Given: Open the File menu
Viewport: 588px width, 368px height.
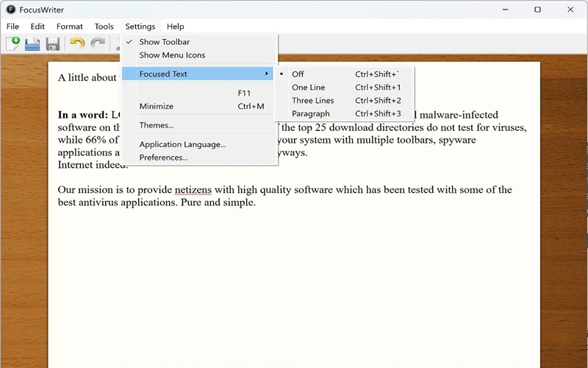Looking at the screenshot, I should [x=12, y=26].
